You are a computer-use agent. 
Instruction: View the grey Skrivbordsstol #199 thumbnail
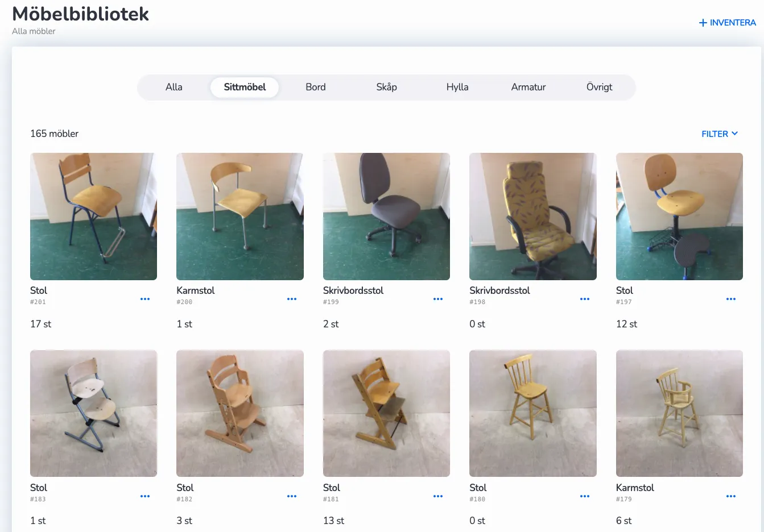pyautogui.click(x=386, y=217)
